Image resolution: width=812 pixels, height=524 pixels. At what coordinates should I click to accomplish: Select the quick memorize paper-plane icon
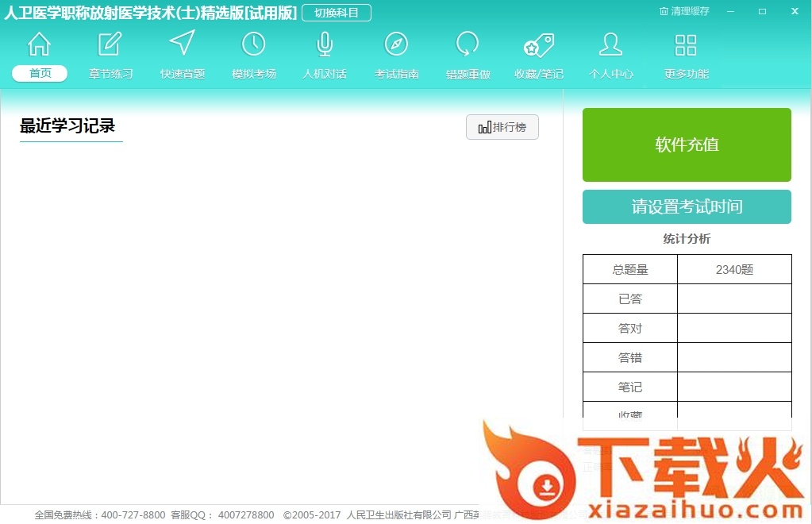coord(182,44)
